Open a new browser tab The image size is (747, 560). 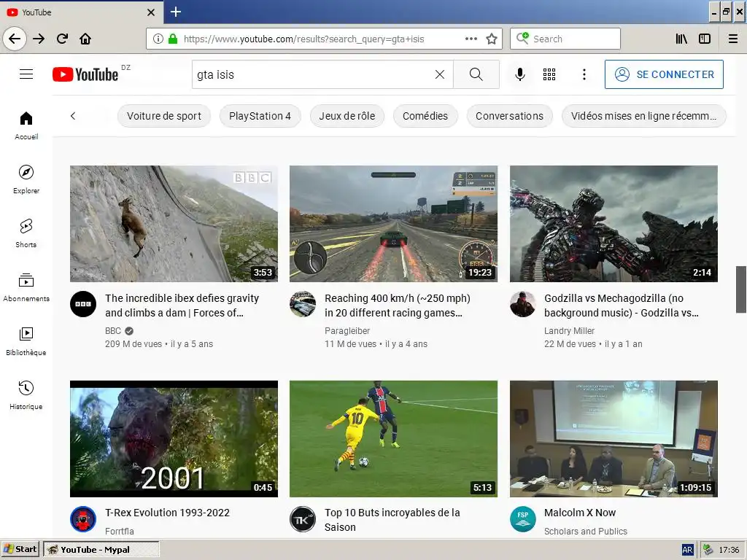[176, 12]
